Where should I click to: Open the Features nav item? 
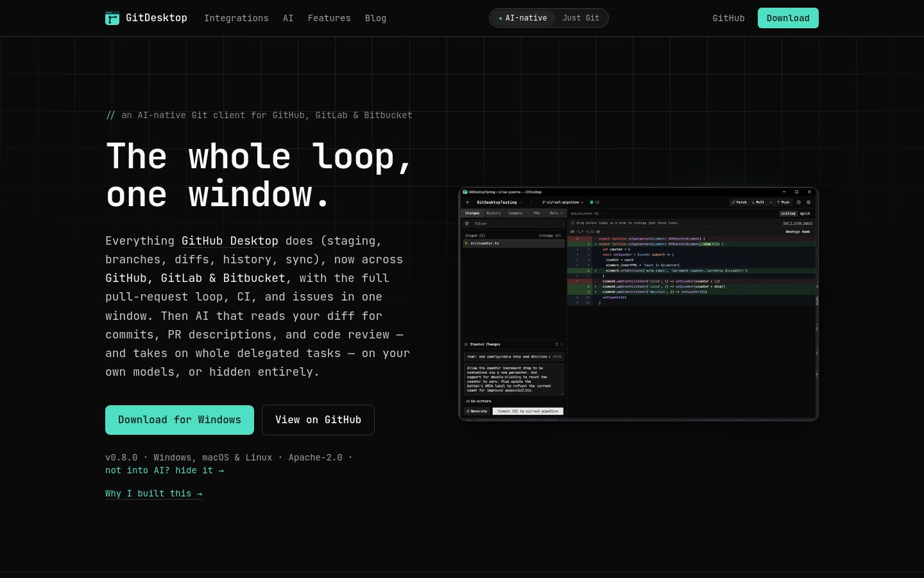coord(329,18)
